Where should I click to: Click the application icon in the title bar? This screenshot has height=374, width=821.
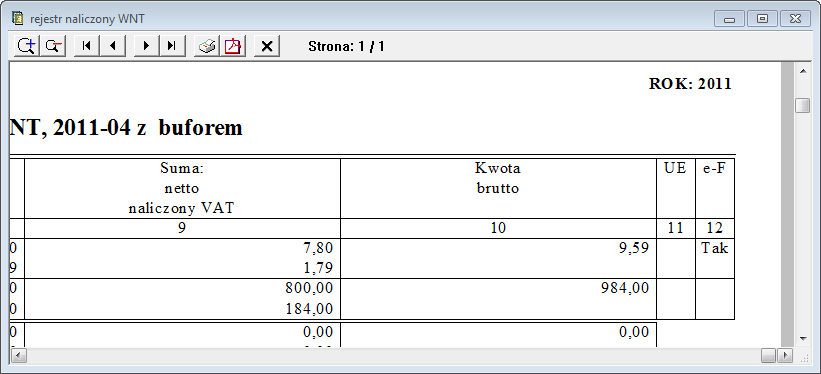tap(18, 19)
